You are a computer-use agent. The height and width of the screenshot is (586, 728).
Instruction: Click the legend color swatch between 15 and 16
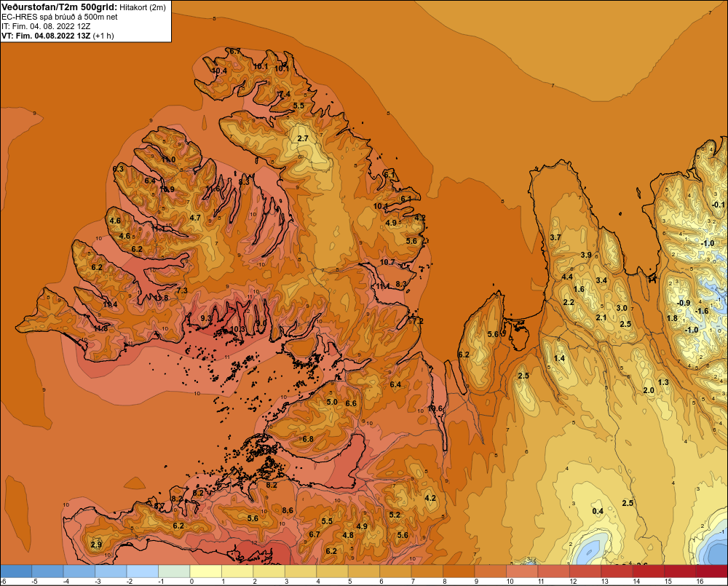coord(680,571)
